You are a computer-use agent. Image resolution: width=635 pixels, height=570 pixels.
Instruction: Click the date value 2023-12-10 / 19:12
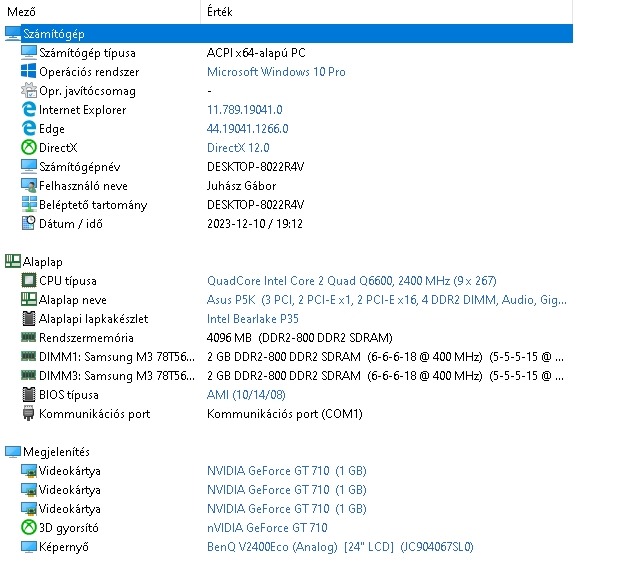(x=255, y=224)
